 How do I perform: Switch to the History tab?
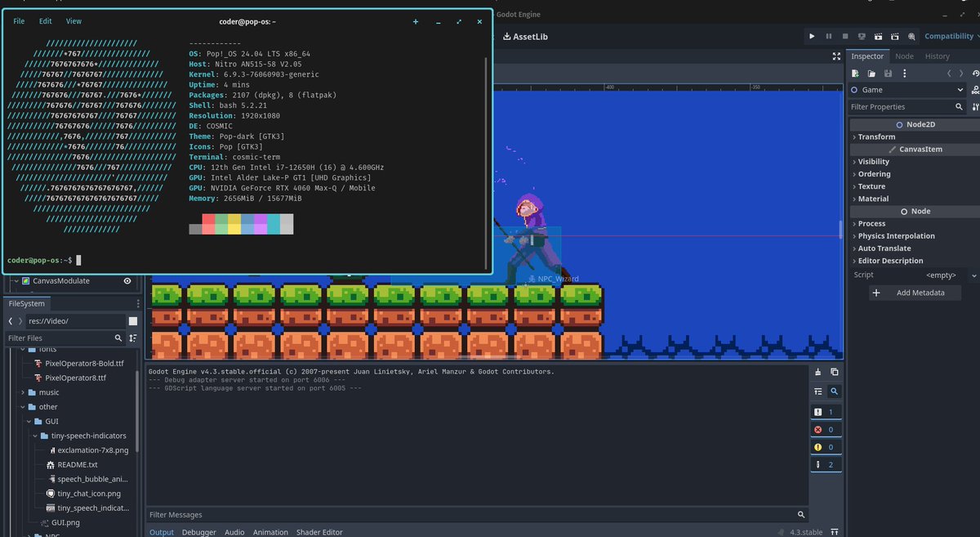click(938, 56)
